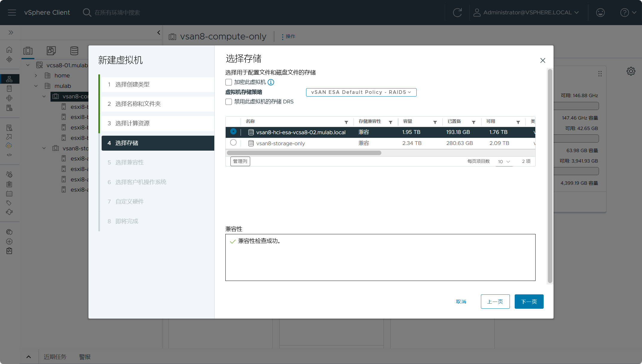
Task: Open the Hosts and Clusters inventory tab
Action: pos(28,51)
